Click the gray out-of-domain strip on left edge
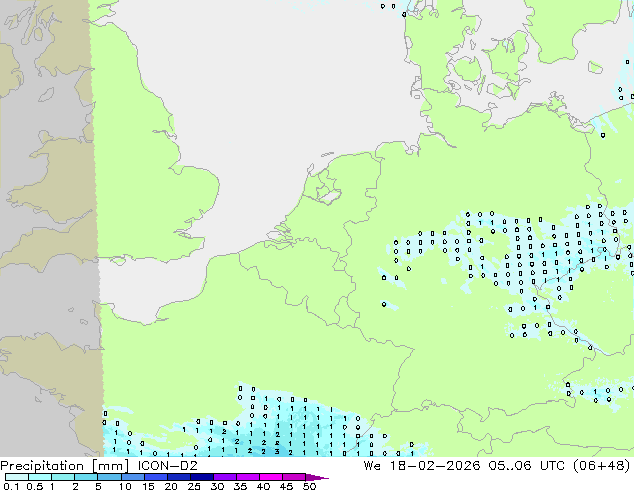The width and height of the screenshot is (634, 490). 40,200
